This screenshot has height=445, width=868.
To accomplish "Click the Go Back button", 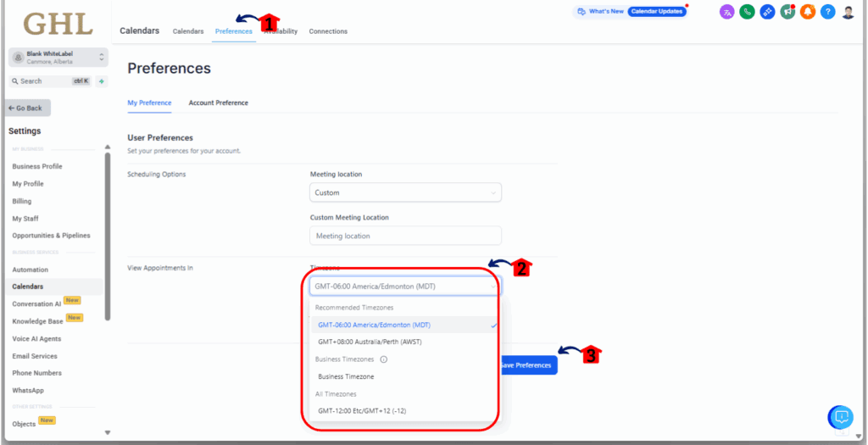I will [27, 108].
